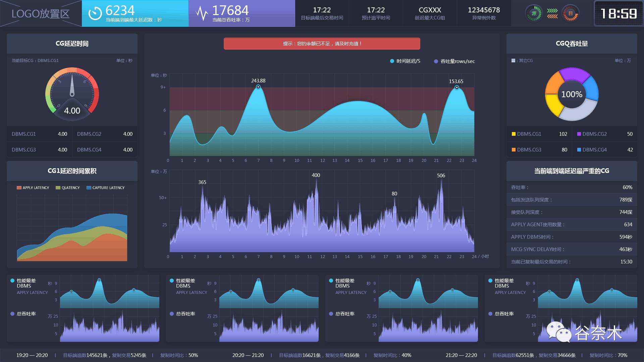This screenshot has width=644, height=362.
Task: Click the 21:20 — 22:20 time range
Action: [x=462, y=355]
